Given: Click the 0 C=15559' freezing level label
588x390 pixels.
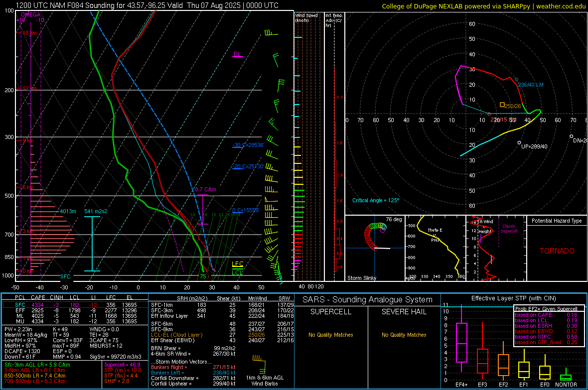Looking at the screenshot, I should pos(246,210).
